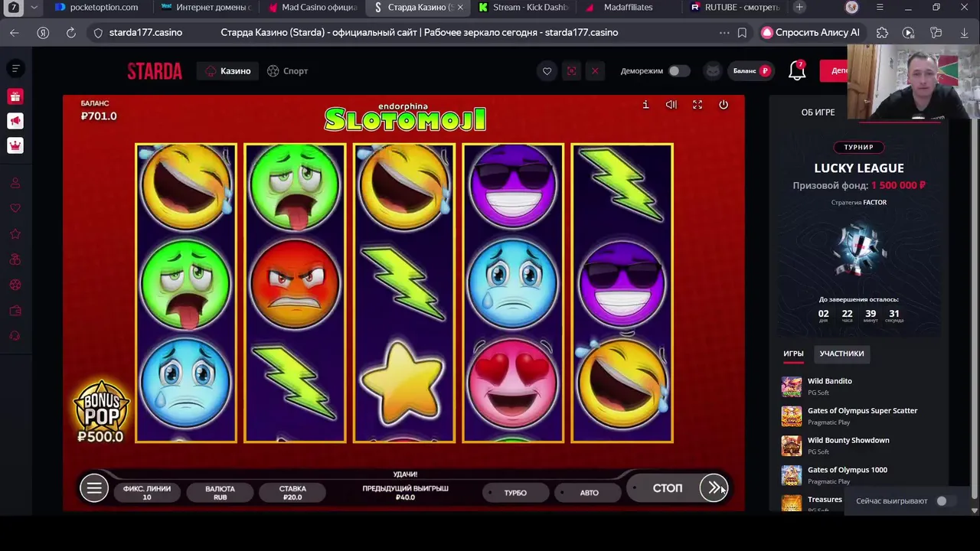Switch to Спорт section

point(287,71)
